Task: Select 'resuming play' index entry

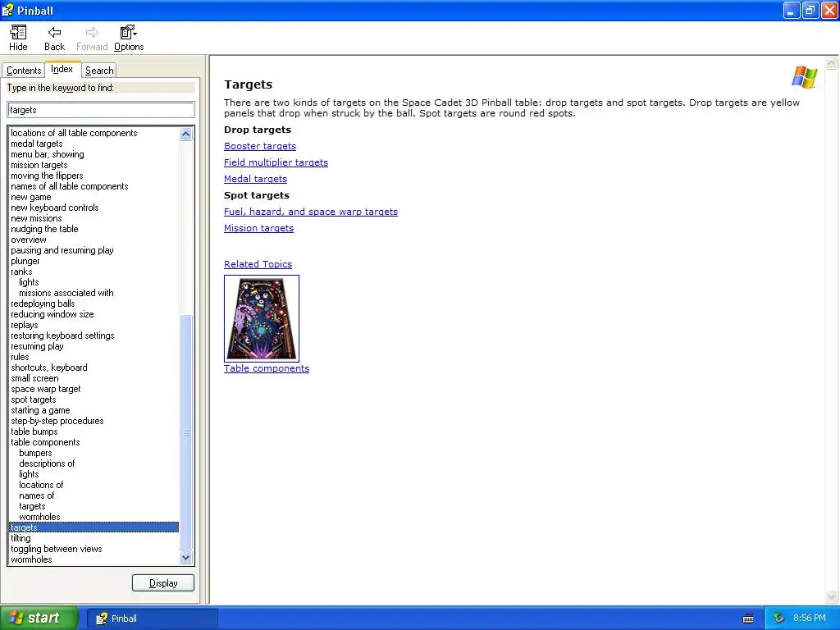Action: 37,347
